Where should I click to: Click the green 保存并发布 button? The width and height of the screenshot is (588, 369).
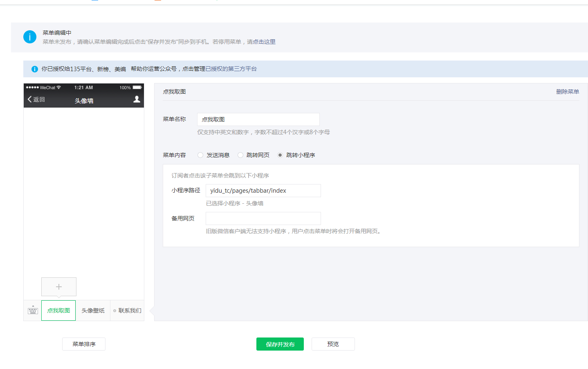280,344
